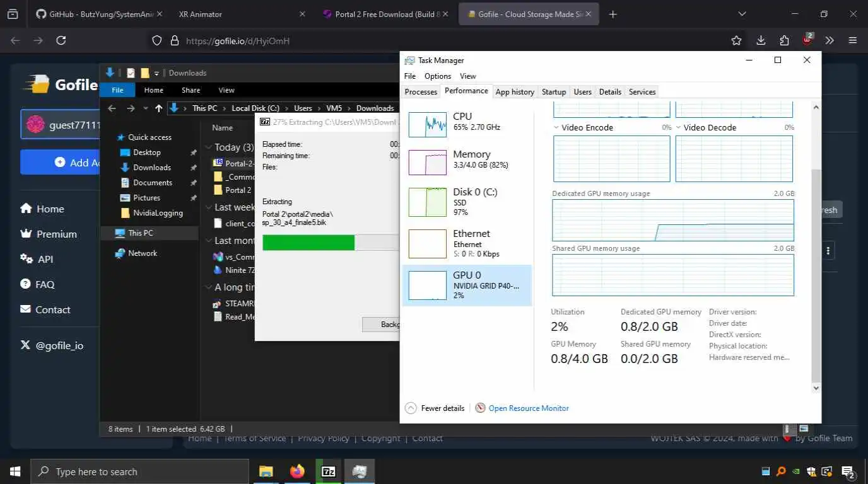
Task: Select the 7-Zip taskbar icon
Action: pyautogui.click(x=329, y=471)
